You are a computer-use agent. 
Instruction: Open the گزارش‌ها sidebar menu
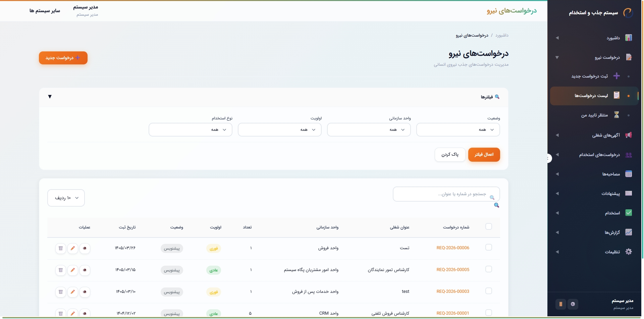pyautogui.click(x=594, y=232)
